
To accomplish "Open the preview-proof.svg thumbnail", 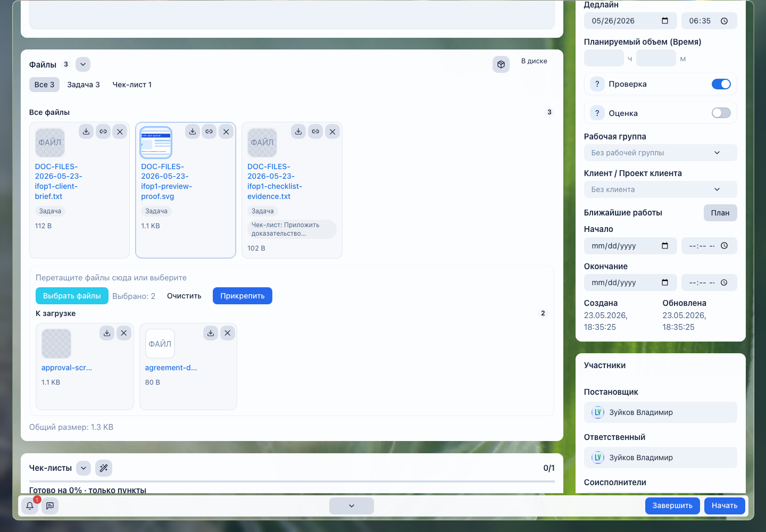I will click(x=156, y=143).
